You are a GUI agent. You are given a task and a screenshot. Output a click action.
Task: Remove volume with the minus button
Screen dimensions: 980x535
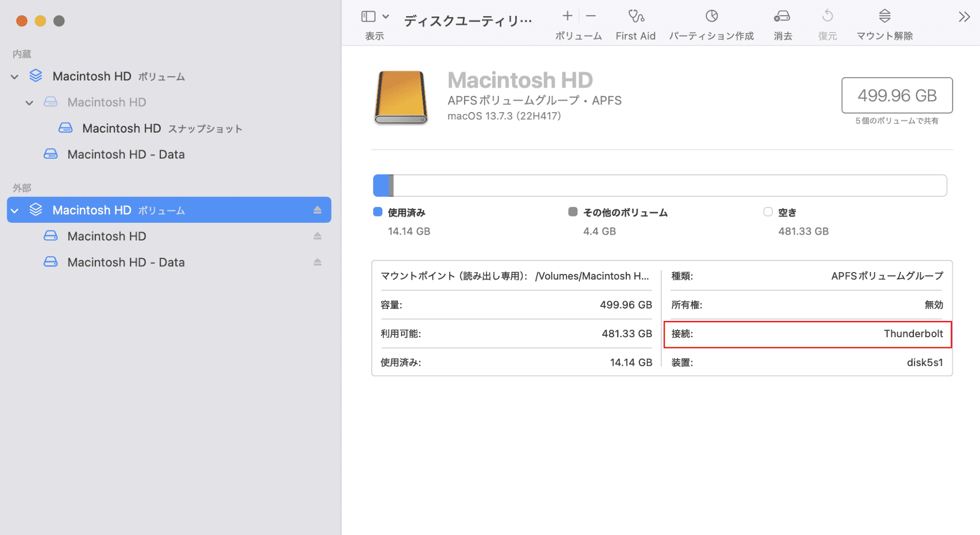591,16
